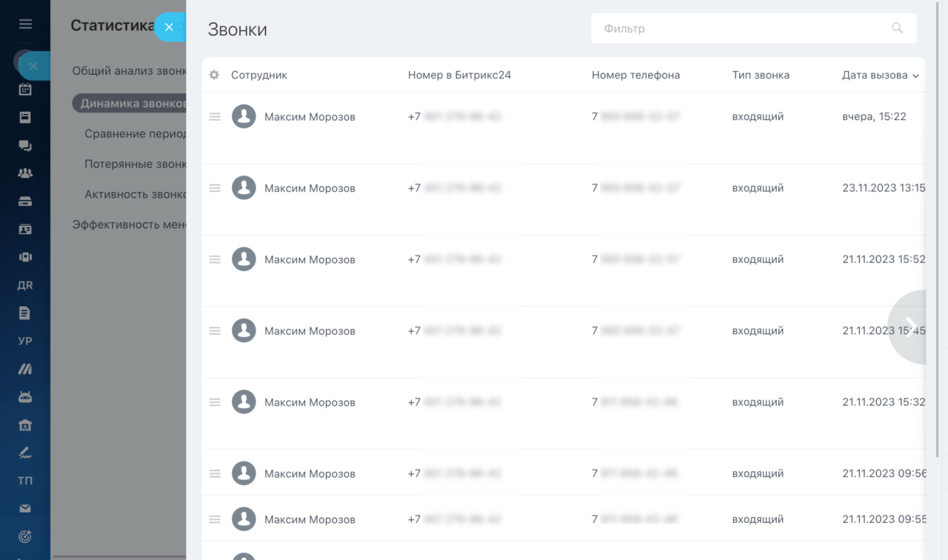Sort by Сотрудник column header

pos(258,75)
